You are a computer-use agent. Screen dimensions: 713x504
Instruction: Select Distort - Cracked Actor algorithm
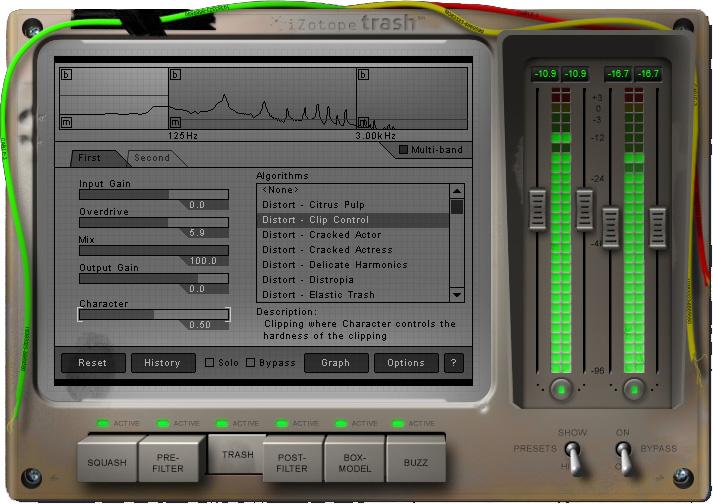point(354,235)
